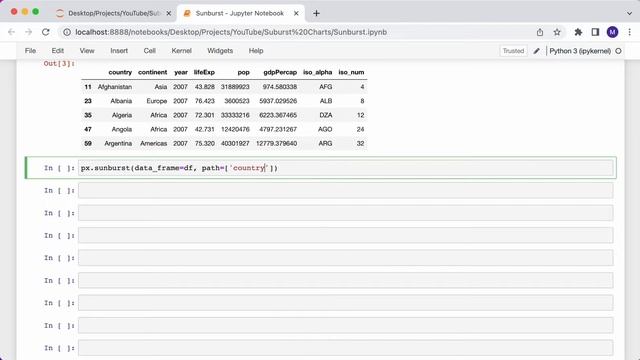
Task: Expand tab search chevron at top right
Action: pos(629,13)
